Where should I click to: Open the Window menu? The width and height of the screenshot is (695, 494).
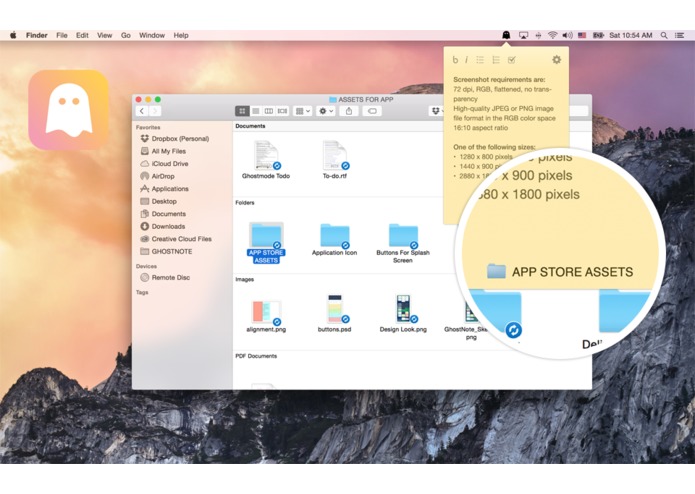(x=152, y=35)
